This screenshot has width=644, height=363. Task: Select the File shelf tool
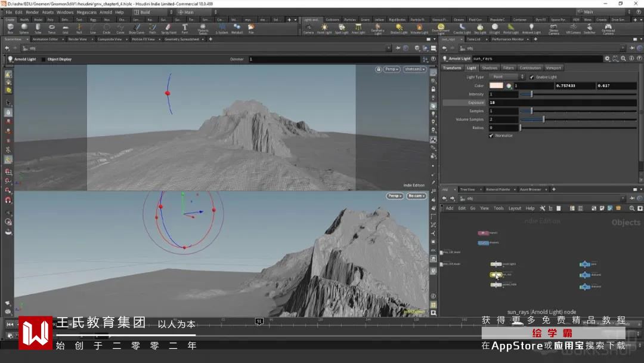tap(251, 29)
